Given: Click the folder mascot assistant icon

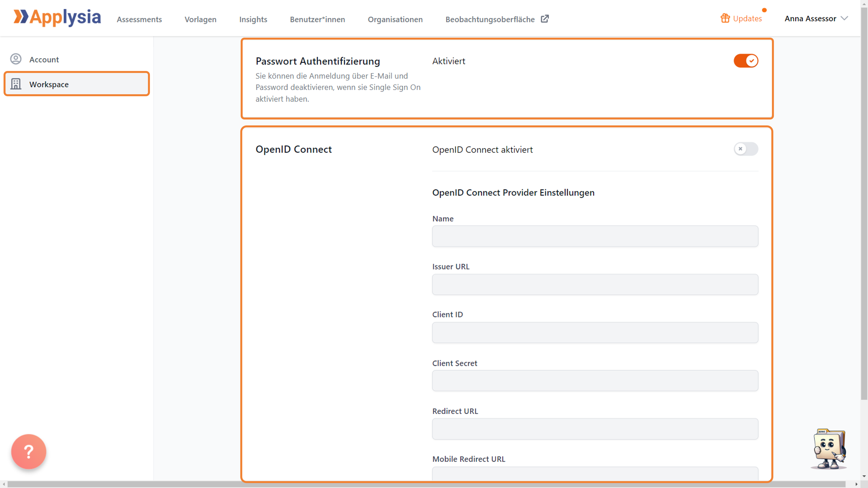Looking at the screenshot, I should coord(829,449).
